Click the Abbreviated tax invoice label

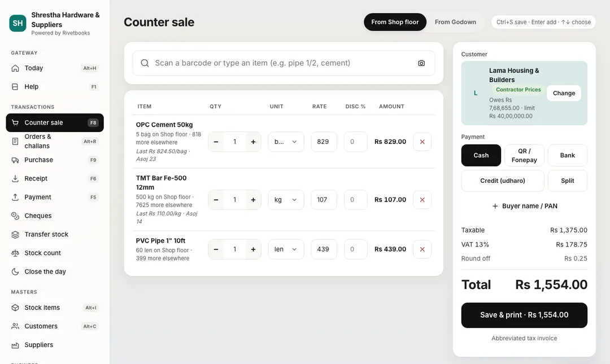coord(524,339)
